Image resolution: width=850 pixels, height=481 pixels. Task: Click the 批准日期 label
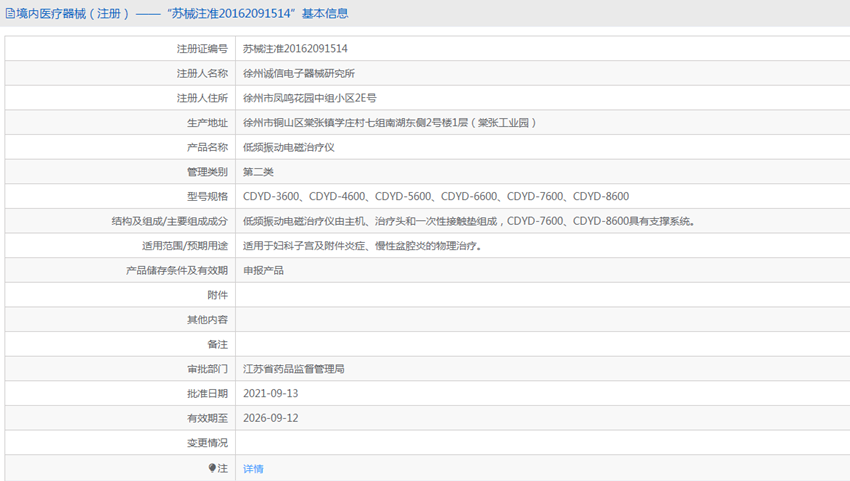(x=208, y=394)
